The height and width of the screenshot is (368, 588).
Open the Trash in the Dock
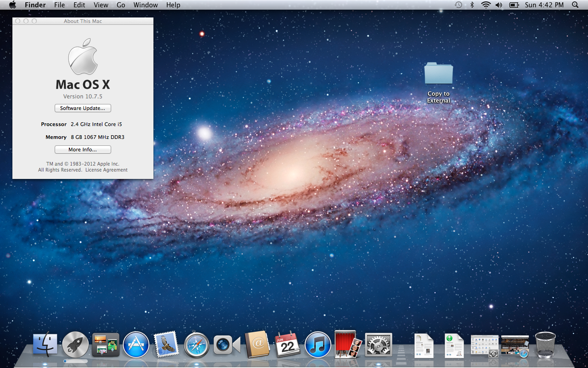pyautogui.click(x=545, y=345)
